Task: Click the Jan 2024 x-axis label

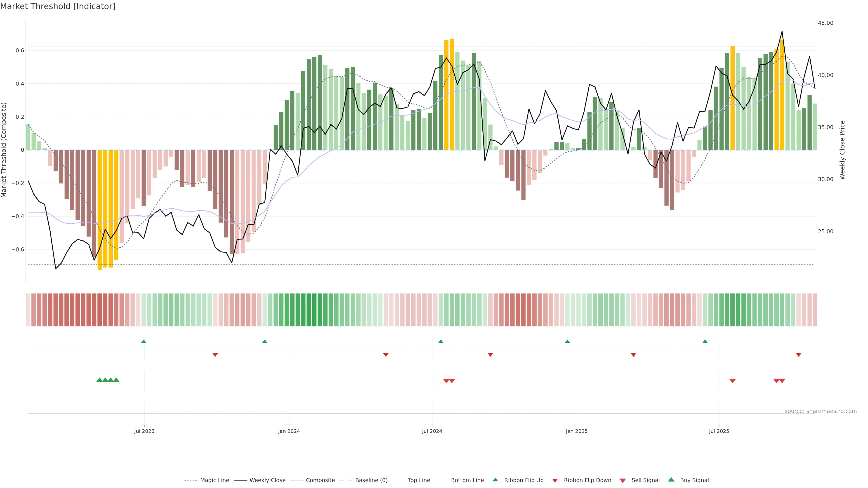Action: tap(289, 431)
